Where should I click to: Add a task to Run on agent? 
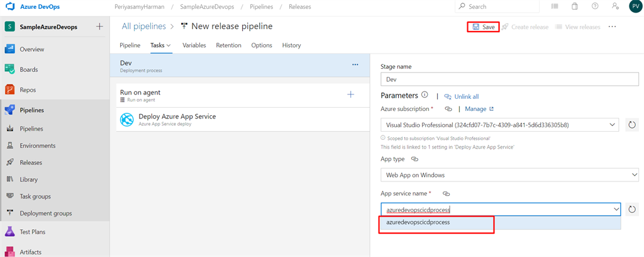tap(350, 94)
